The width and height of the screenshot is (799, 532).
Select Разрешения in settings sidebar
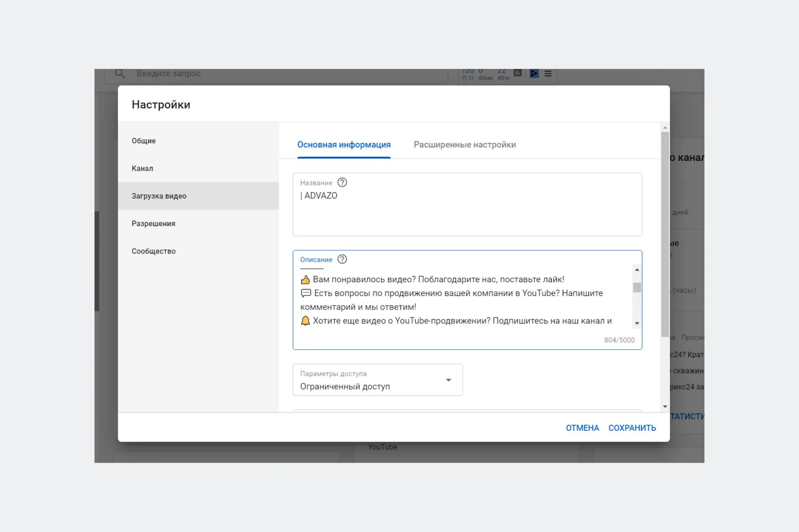click(x=198, y=223)
